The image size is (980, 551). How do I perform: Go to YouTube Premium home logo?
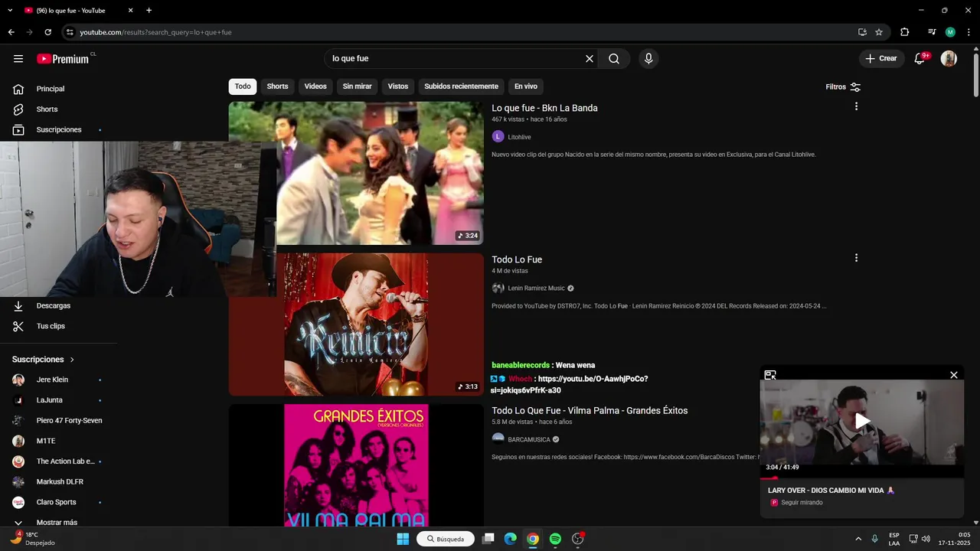point(63,59)
